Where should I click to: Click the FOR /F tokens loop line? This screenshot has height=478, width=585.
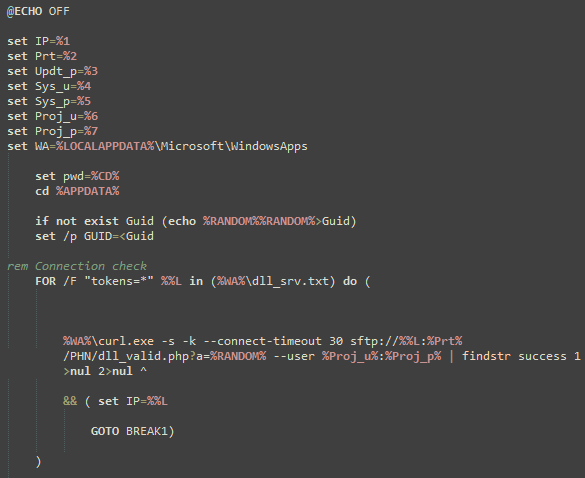coord(203,281)
